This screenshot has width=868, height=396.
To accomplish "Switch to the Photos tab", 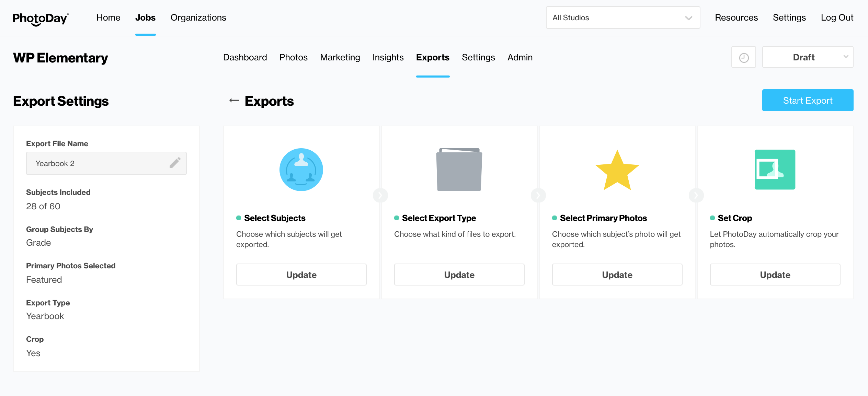I will 293,57.
